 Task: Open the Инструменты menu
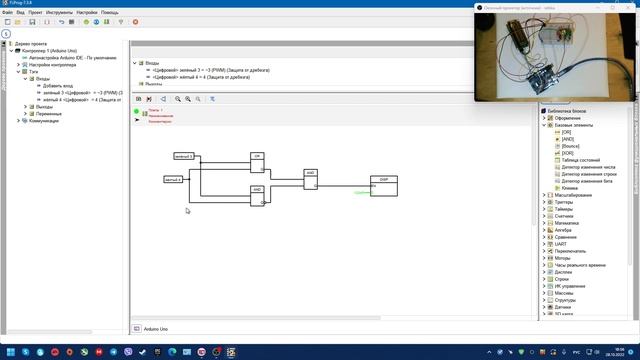pyautogui.click(x=59, y=12)
